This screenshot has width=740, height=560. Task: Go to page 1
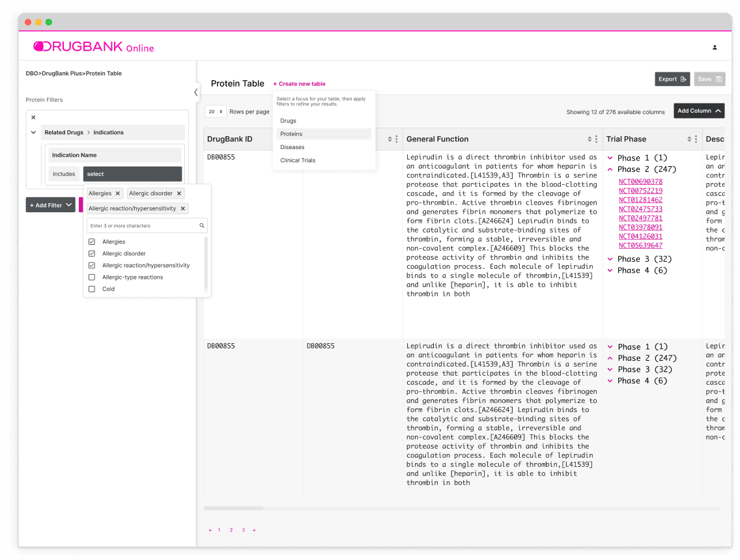219,530
